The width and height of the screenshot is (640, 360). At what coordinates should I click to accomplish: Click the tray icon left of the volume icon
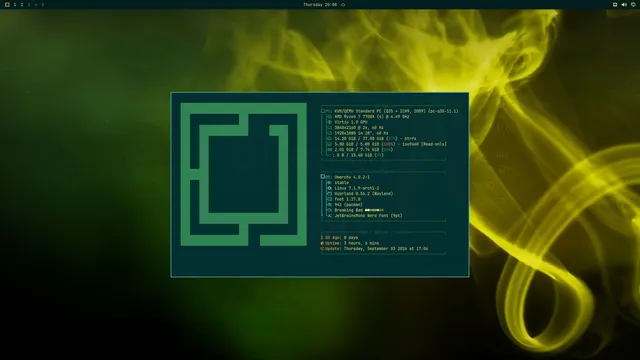point(615,4)
